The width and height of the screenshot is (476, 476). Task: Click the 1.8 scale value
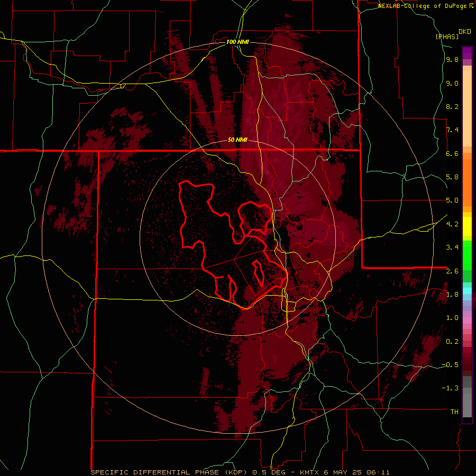click(452, 295)
